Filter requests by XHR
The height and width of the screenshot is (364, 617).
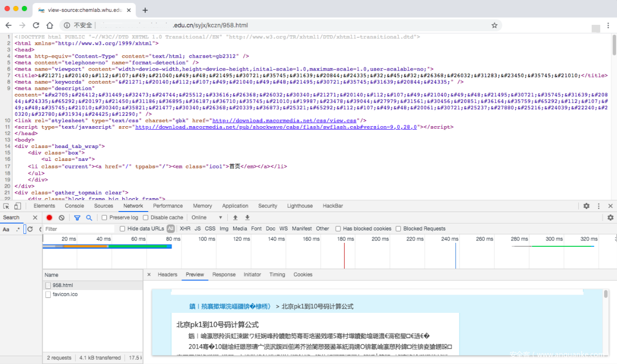185,229
